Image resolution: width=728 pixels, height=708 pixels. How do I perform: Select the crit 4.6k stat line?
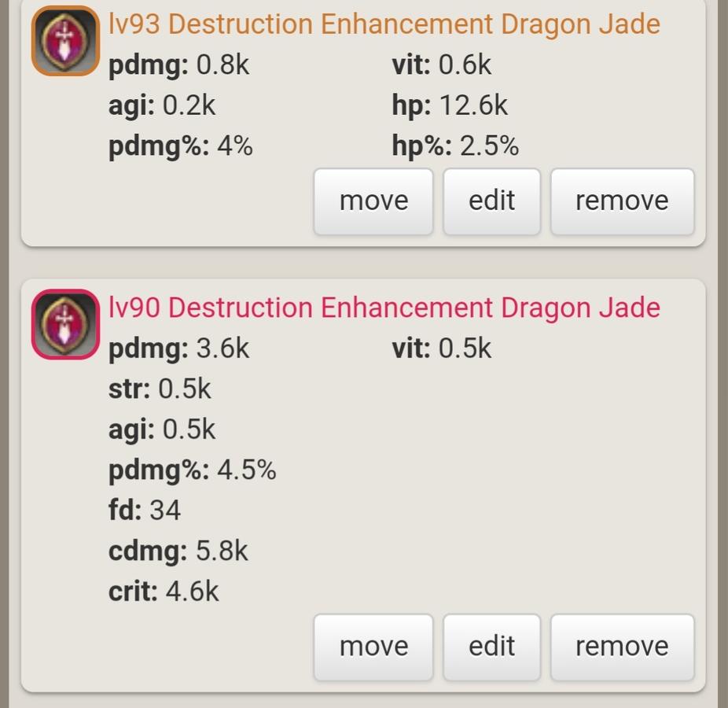[164, 592]
